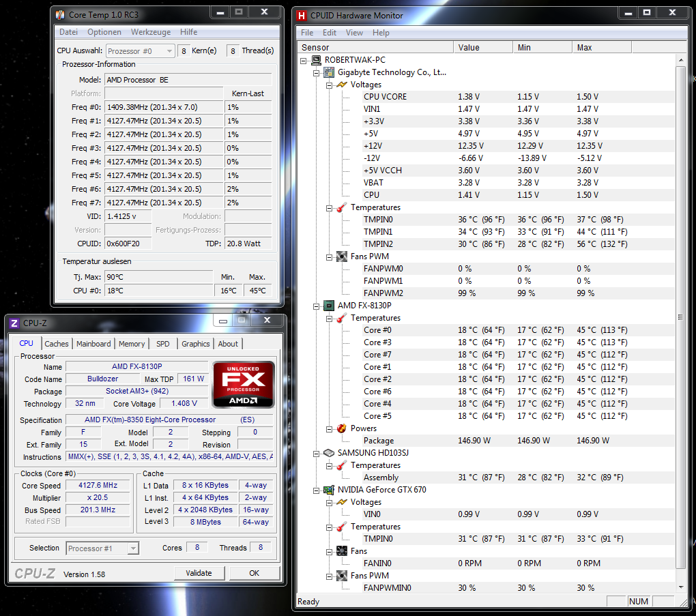
Task: Click the vertical scrollbar thumb in Hardware Monitor
Action: pos(681,317)
